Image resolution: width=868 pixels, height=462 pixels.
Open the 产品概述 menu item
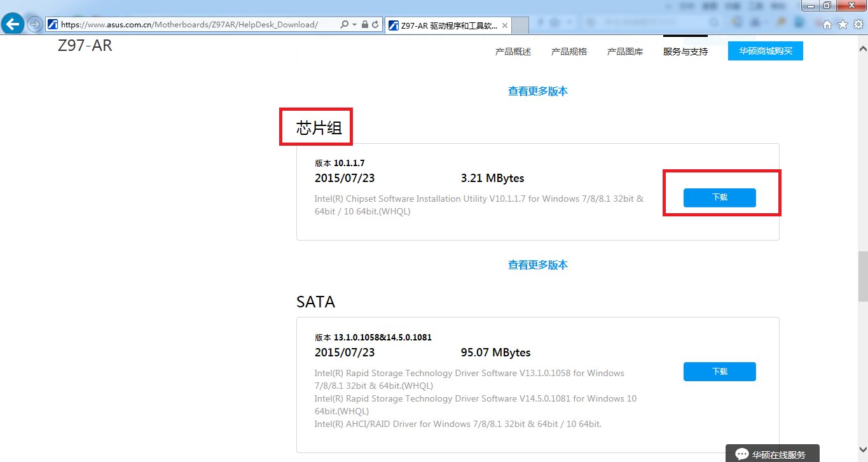(513, 52)
